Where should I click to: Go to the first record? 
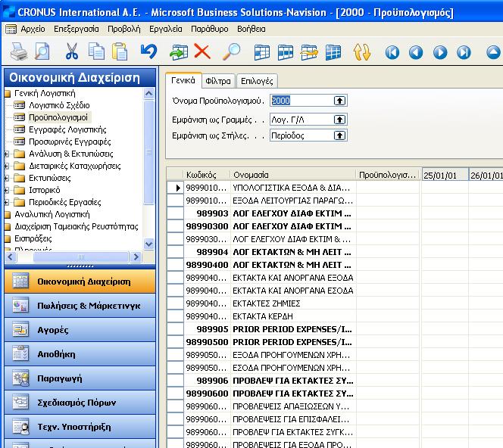[x=392, y=52]
